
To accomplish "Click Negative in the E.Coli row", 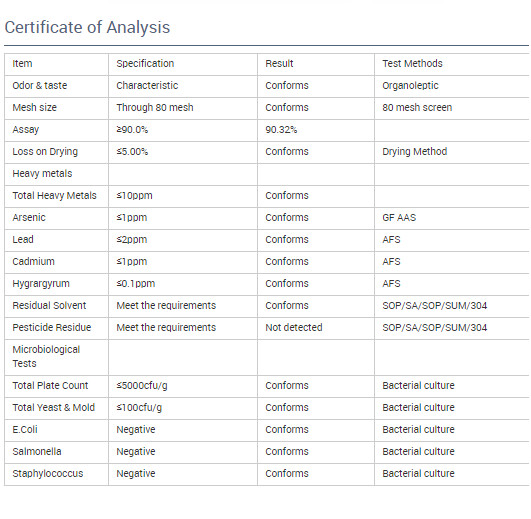I will (136, 430).
